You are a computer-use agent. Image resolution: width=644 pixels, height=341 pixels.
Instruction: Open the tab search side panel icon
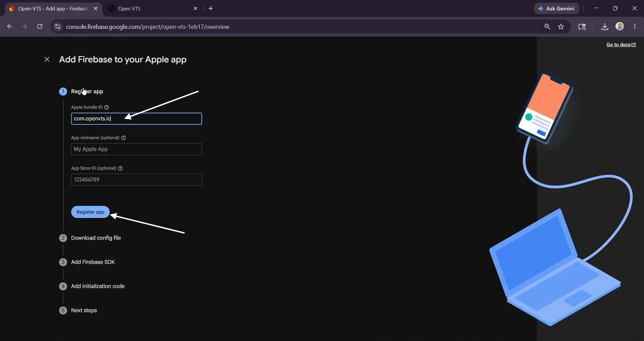(x=582, y=26)
